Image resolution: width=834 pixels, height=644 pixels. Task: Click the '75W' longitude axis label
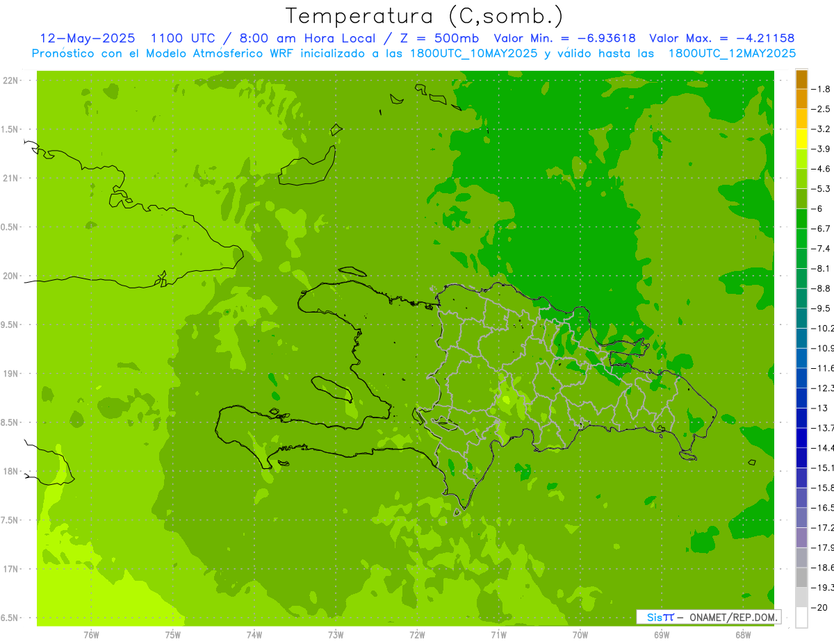172,634
